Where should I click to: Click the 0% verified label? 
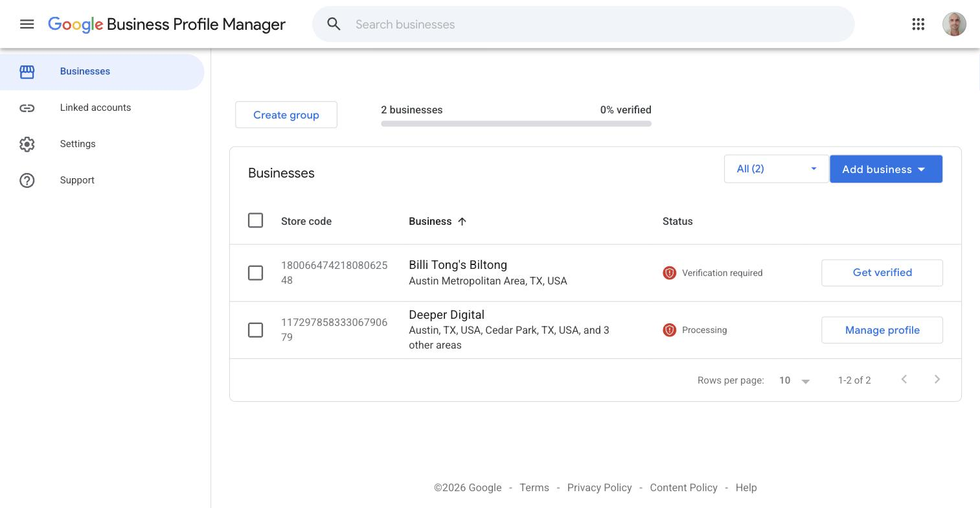[x=626, y=110]
